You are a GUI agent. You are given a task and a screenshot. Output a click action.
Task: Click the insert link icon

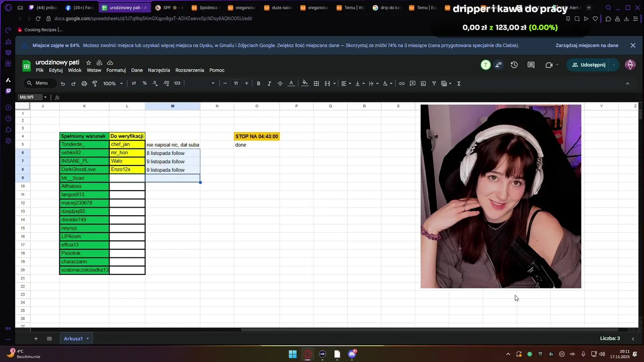pos(402,83)
